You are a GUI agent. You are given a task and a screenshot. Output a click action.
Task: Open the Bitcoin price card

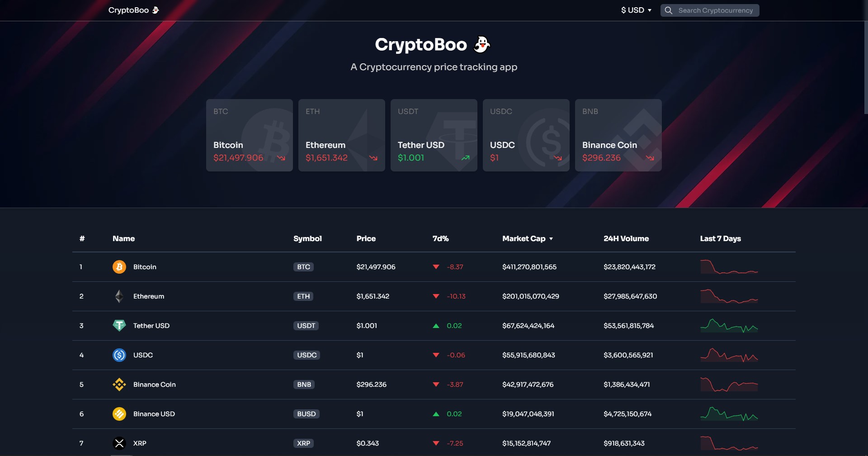(x=249, y=135)
